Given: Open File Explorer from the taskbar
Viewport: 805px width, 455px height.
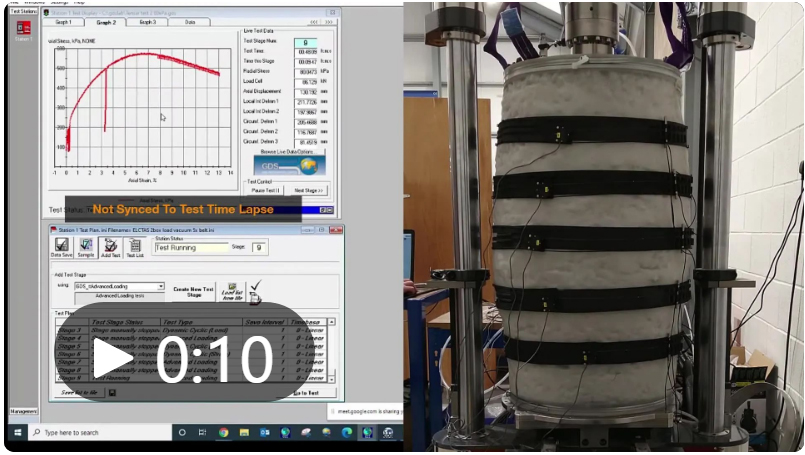Looking at the screenshot, I should click(x=244, y=432).
